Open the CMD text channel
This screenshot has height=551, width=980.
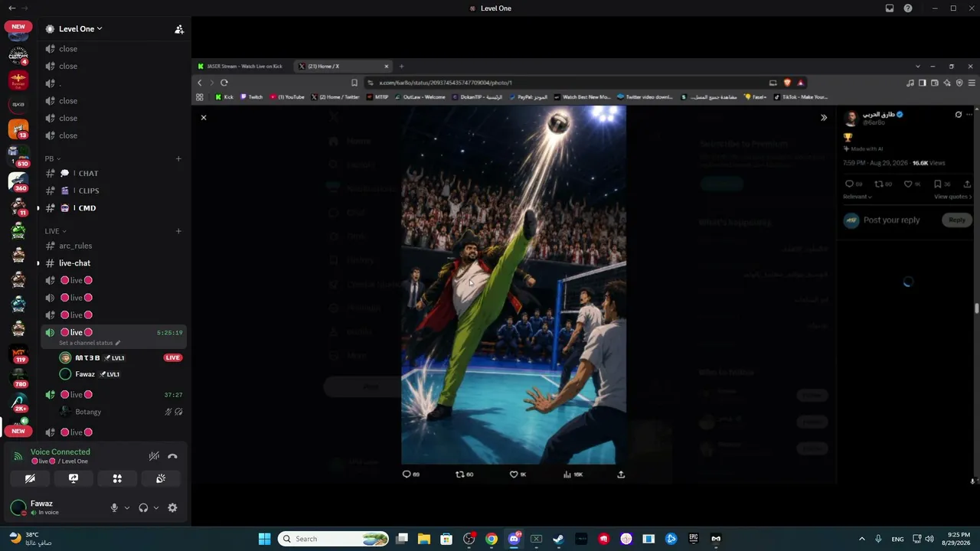pyautogui.click(x=113, y=208)
